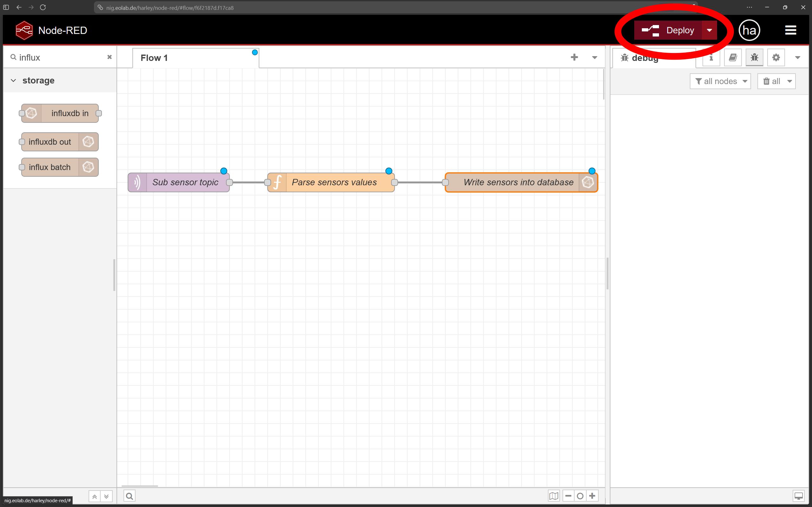Select the influxdb out palette node
The width and height of the screenshot is (812, 507).
tap(60, 142)
